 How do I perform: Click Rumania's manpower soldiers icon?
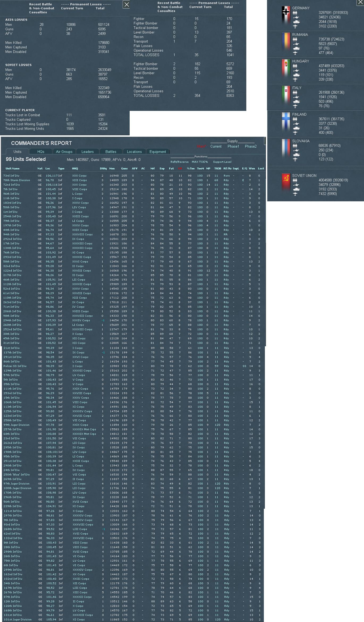pos(295,39)
